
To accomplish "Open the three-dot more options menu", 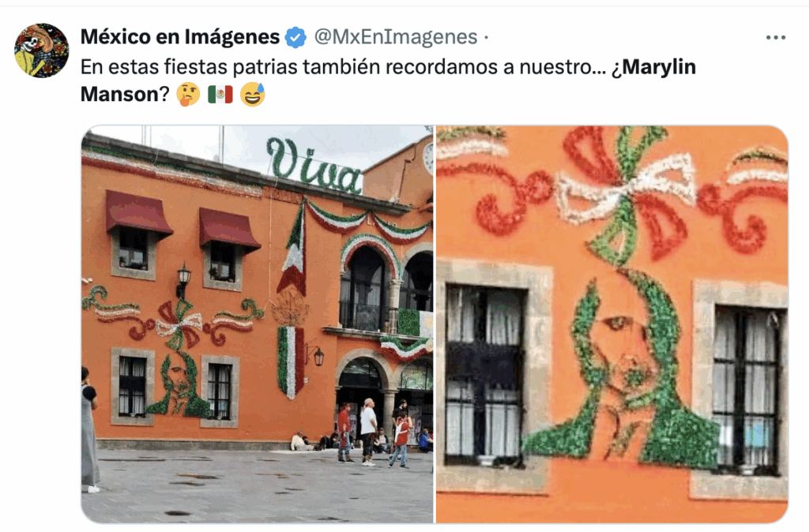I will tap(776, 38).
